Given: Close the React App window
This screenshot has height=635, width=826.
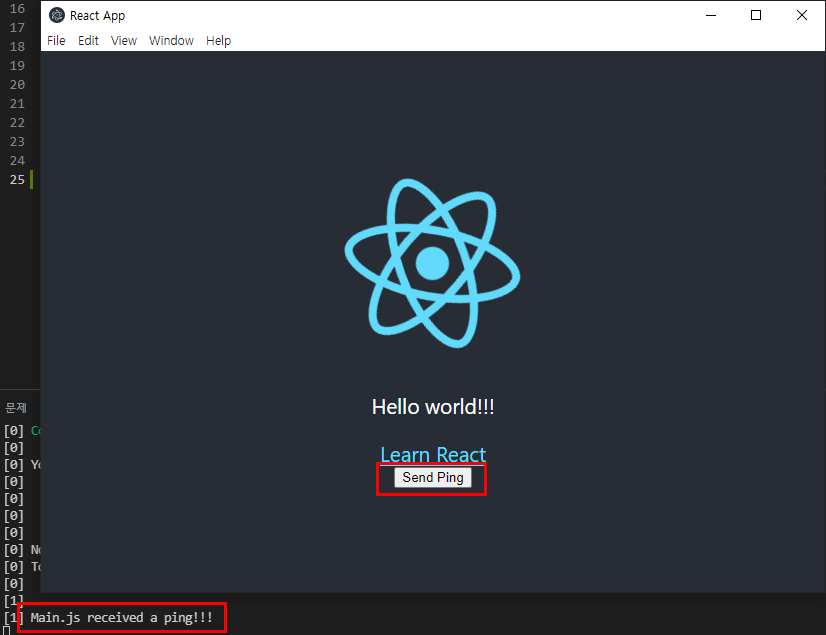Looking at the screenshot, I should pyautogui.click(x=802, y=15).
